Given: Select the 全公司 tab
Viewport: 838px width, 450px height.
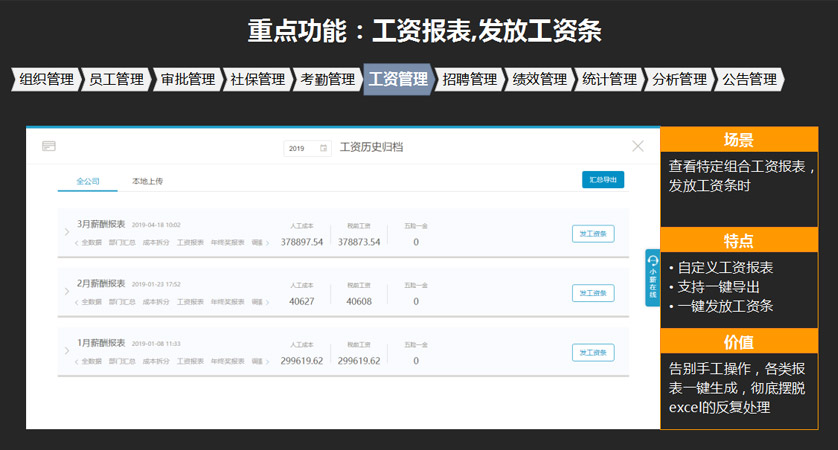Looking at the screenshot, I should (88, 181).
